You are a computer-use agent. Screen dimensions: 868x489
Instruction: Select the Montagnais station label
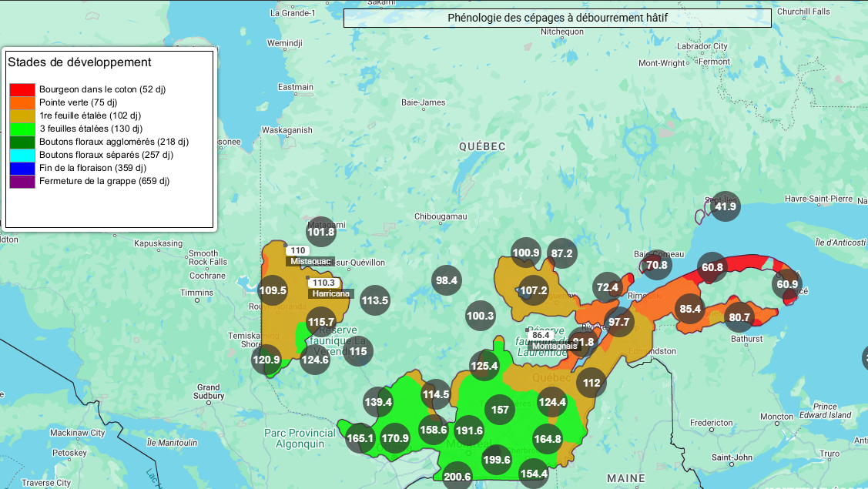tap(555, 346)
